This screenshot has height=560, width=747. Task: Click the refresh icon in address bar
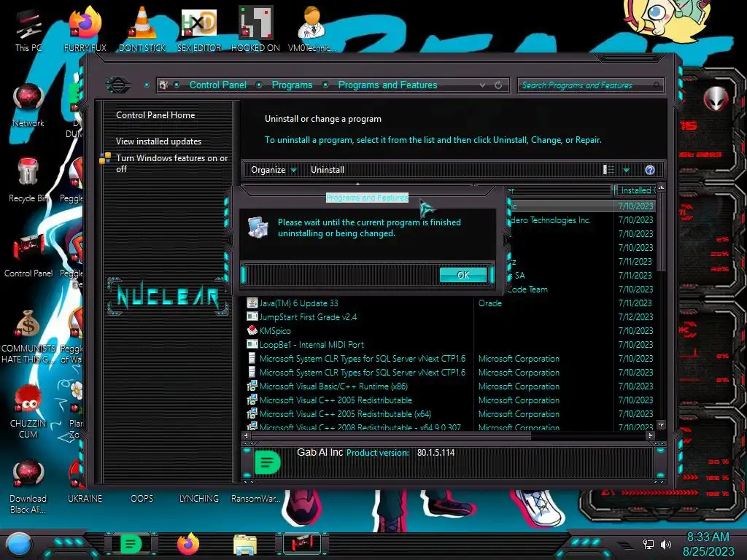(x=498, y=85)
